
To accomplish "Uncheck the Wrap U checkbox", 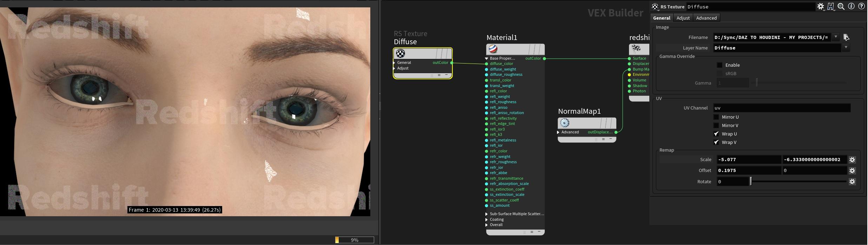I will [716, 134].
